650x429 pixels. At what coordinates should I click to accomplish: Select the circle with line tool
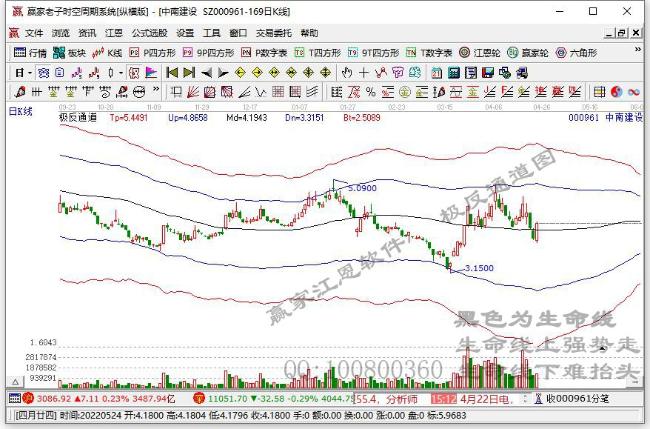tap(139, 92)
